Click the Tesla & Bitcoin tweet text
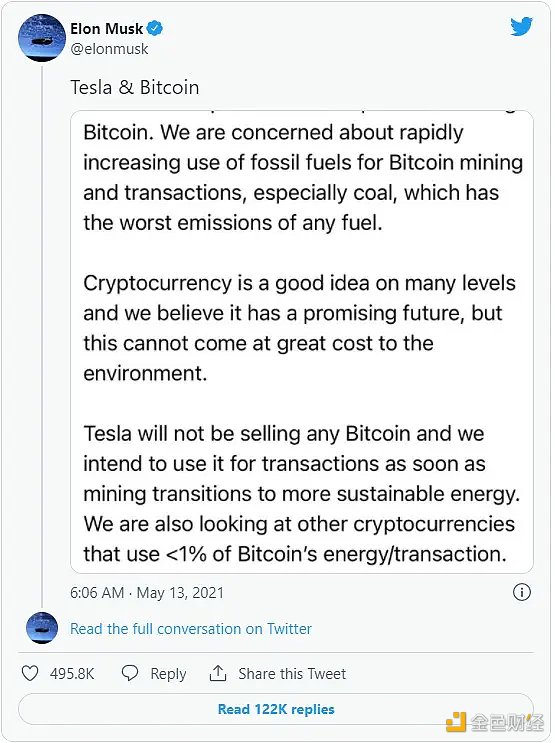 [x=135, y=88]
